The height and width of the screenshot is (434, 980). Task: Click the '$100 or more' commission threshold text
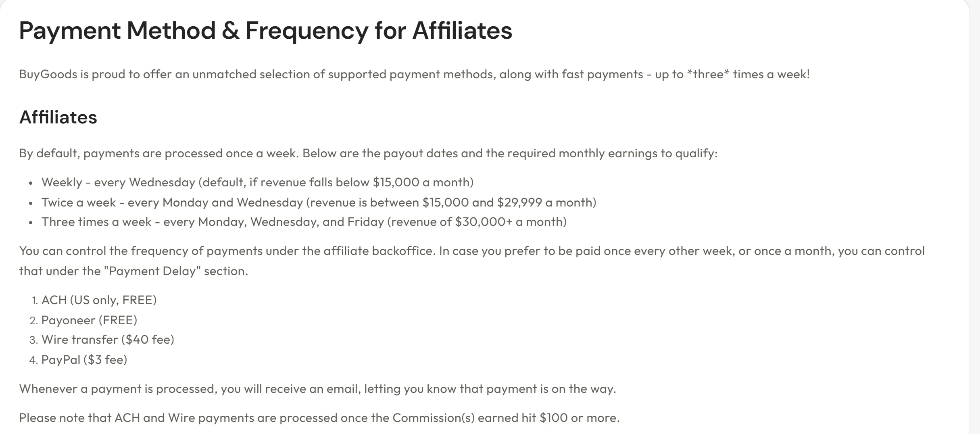pyautogui.click(x=578, y=418)
